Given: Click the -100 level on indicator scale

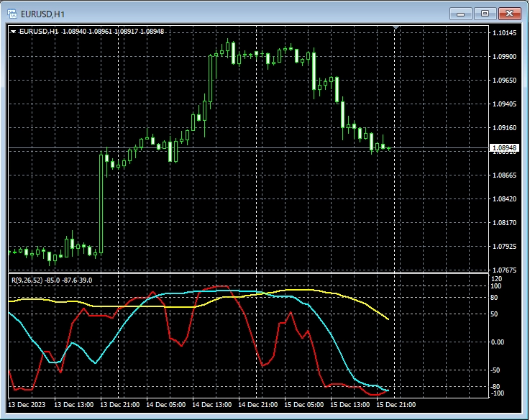Looking at the screenshot, I should coord(496,393).
